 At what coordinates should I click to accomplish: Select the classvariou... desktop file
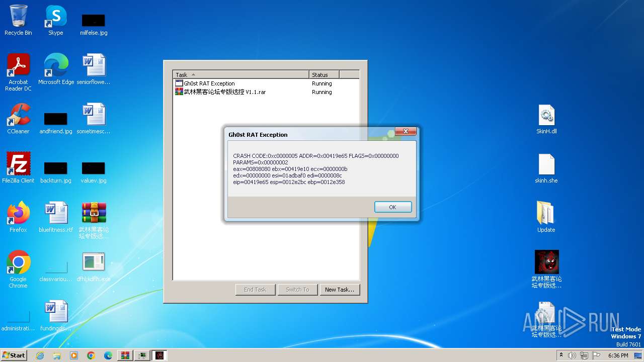pos(56,271)
